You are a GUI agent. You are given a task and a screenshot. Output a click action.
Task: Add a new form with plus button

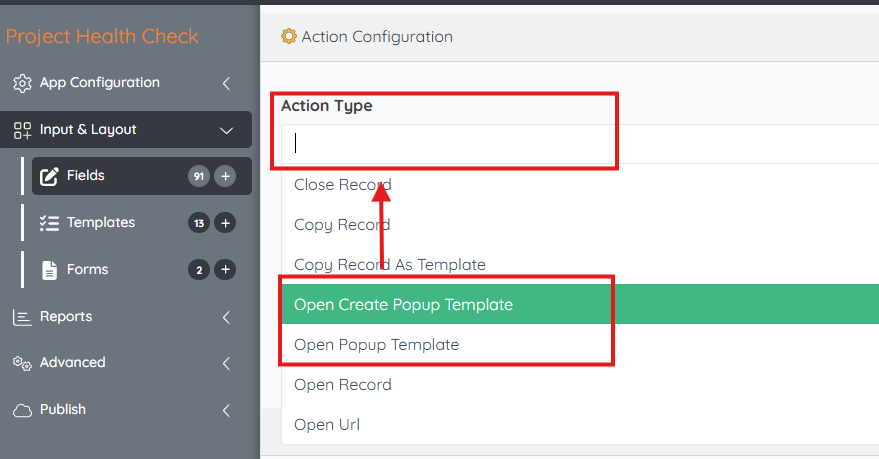click(x=226, y=270)
